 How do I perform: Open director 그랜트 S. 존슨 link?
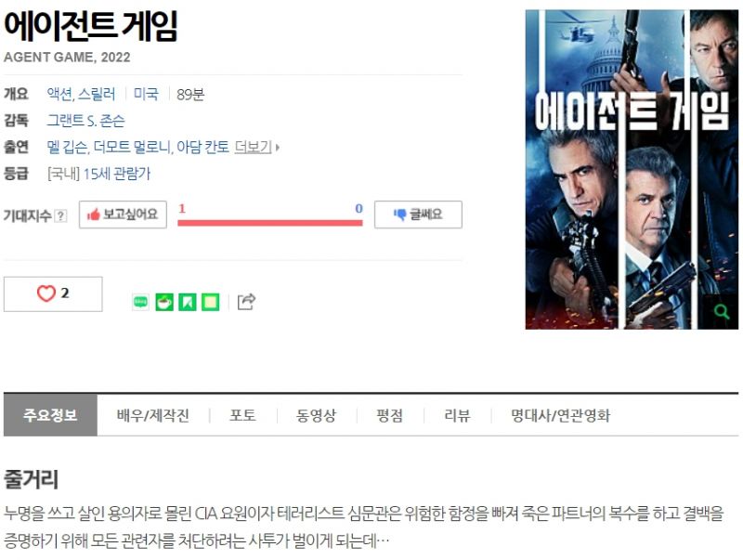(85, 121)
